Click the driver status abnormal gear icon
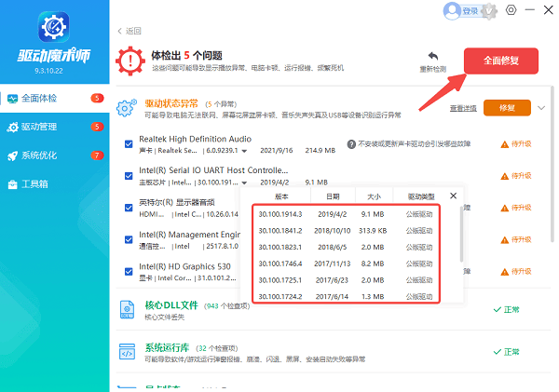Screen dimensions: 559x392 coord(127,107)
